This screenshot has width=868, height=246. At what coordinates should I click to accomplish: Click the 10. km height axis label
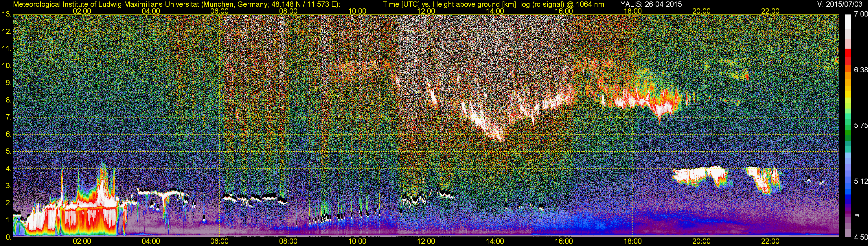(x=7, y=66)
